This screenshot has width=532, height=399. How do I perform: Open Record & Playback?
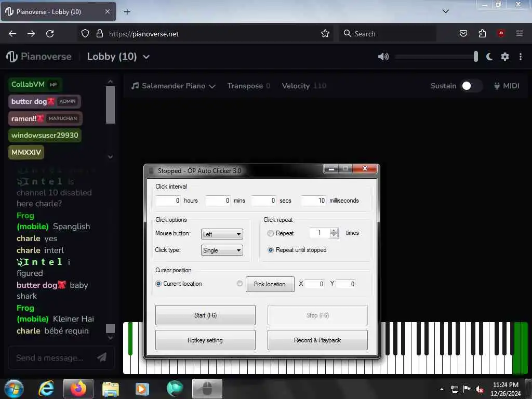(x=317, y=340)
